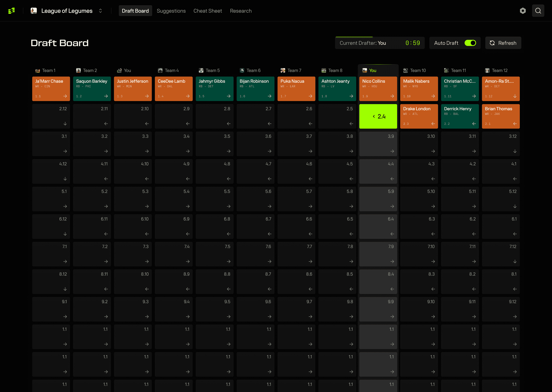The image size is (552, 392).
Task: Select the Puka Nacua pick card
Action: pos(296,89)
